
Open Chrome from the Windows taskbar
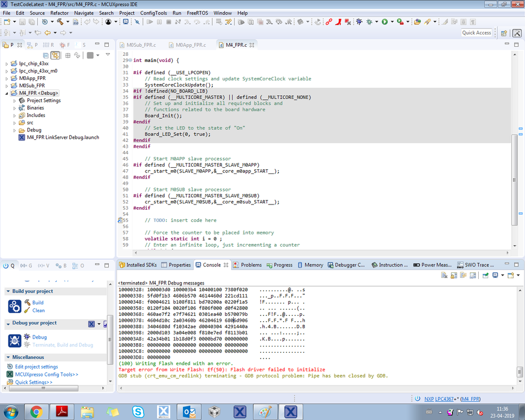click(x=36, y=411)
